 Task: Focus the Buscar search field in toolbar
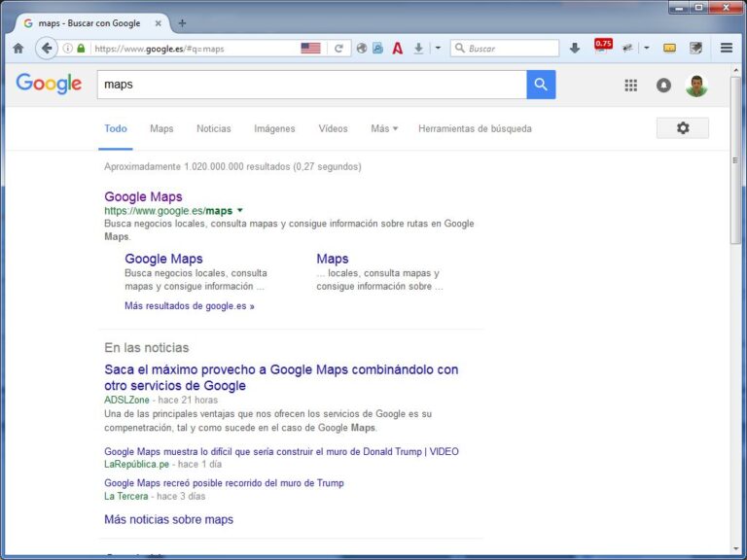(x=505, y=48)
